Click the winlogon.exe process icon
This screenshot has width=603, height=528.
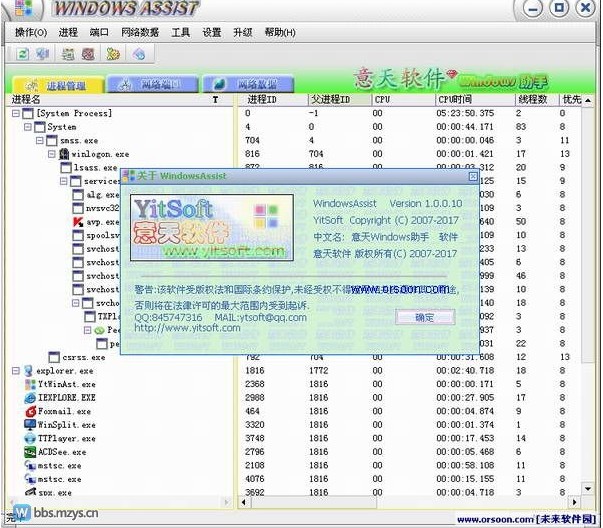(65, 155)
